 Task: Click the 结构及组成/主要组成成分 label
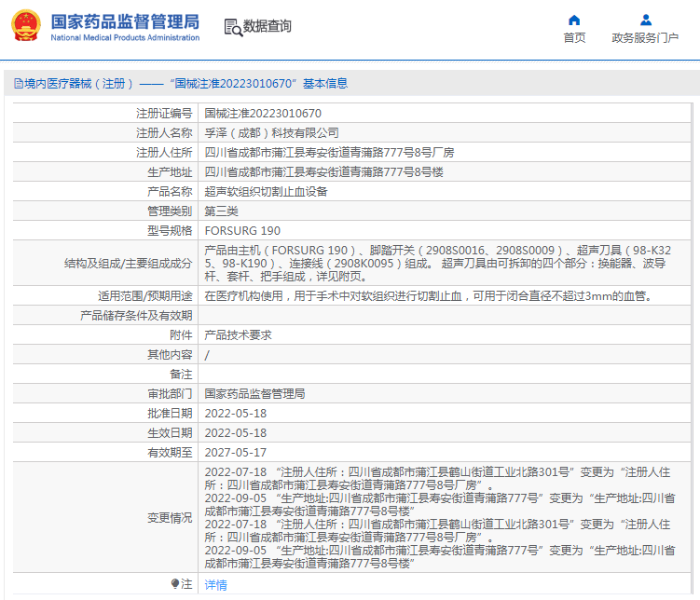(128, 264)
